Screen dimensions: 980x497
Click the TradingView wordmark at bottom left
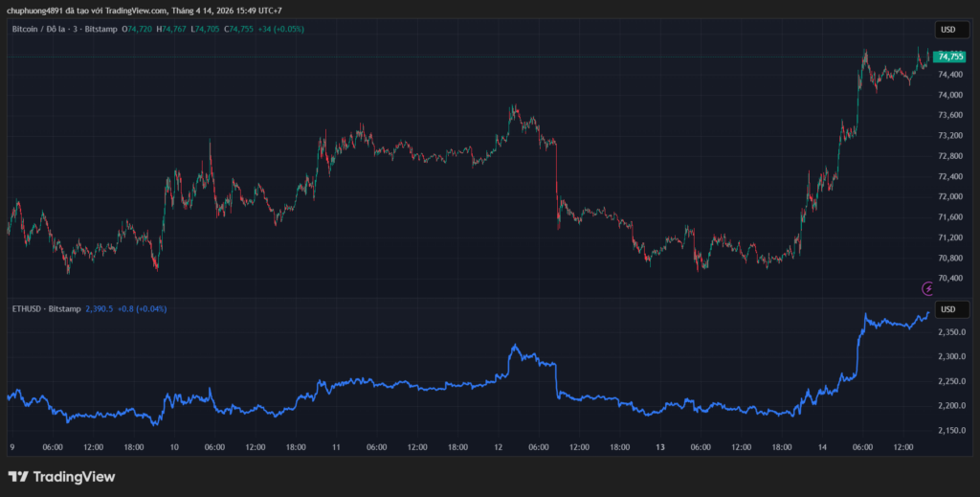74,476
